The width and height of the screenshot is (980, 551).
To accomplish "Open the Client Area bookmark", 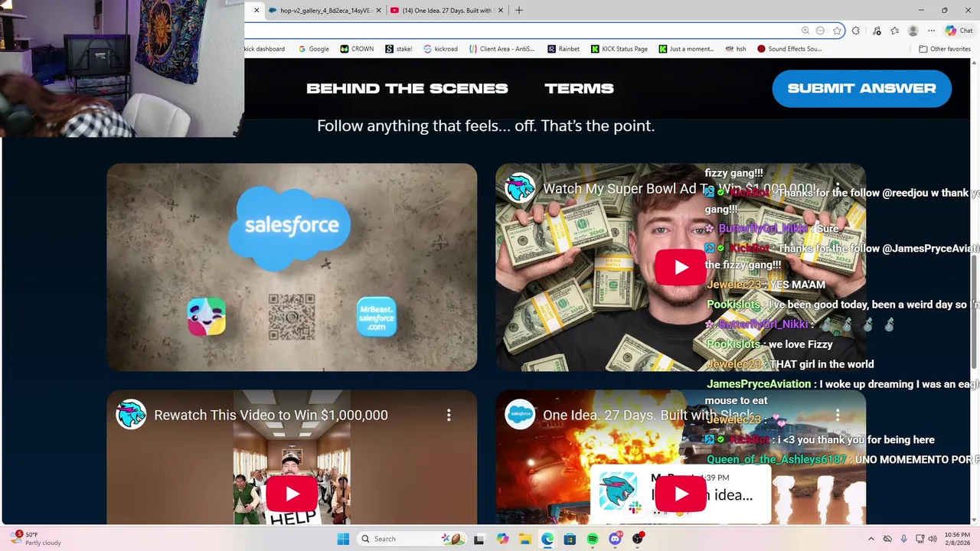I will pos(501,49).
